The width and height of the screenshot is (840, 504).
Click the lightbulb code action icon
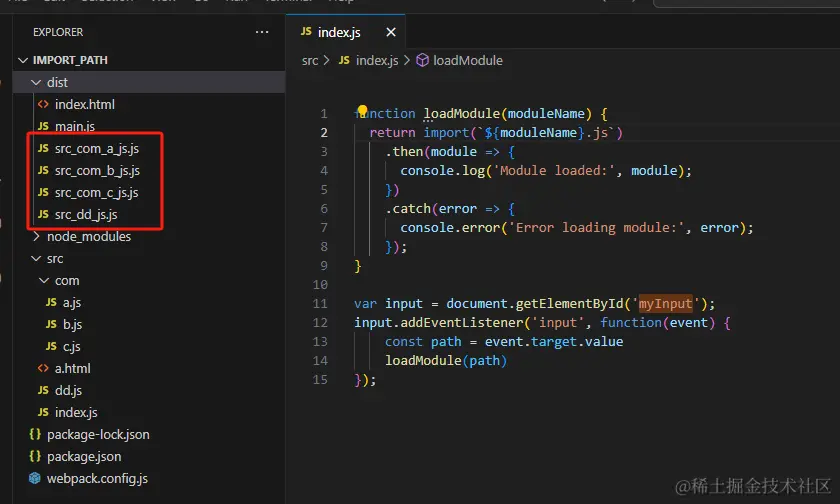[362, 111]
